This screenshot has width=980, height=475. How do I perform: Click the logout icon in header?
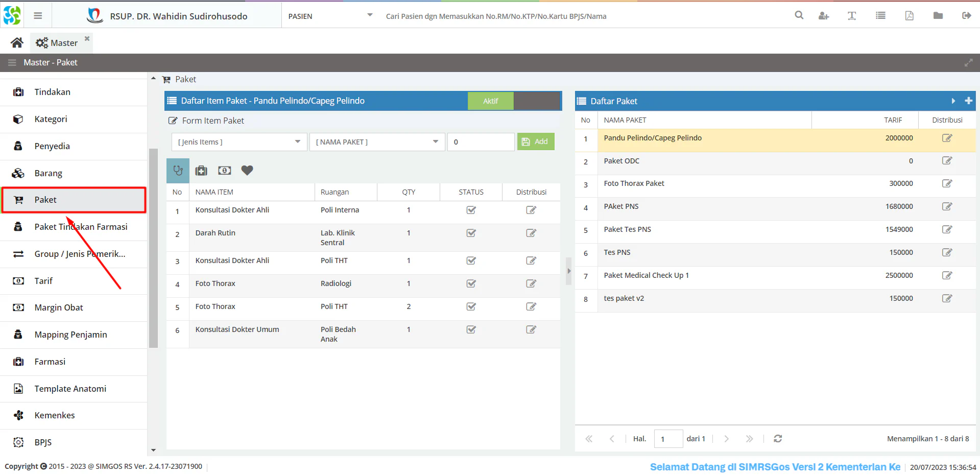point(967,16)
